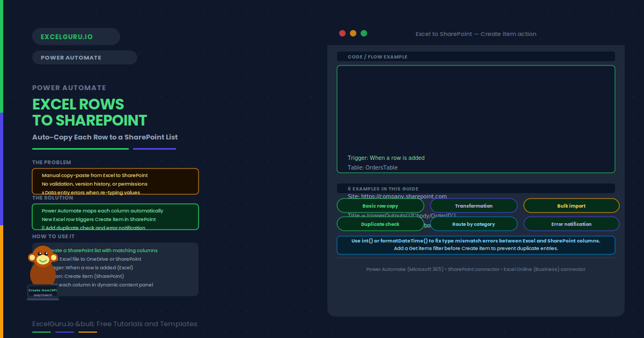644x338 pixels.
Task: Pick the Error notification example
Action: click(x=572, y=224)
